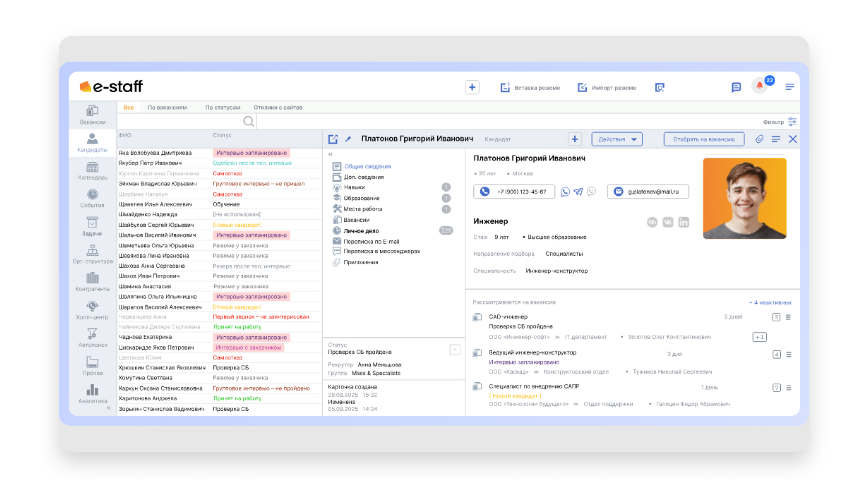Click the candidate search input field
This screenshot has height=488, width=868.
tap(181, 121)
